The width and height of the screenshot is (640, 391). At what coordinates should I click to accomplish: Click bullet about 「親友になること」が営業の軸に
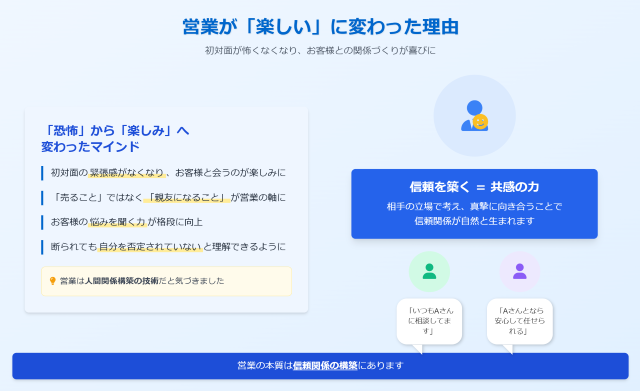coord(168,198)
